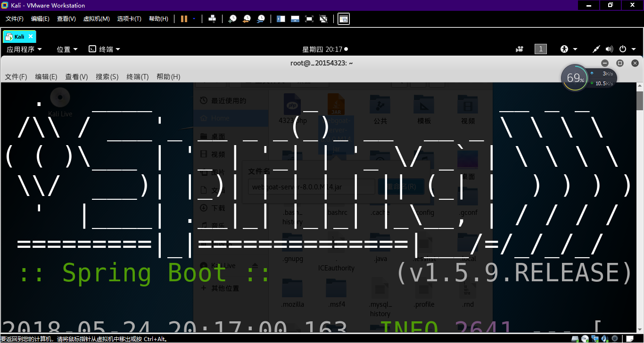Click the Spring Boot banner text

point(144,273)
